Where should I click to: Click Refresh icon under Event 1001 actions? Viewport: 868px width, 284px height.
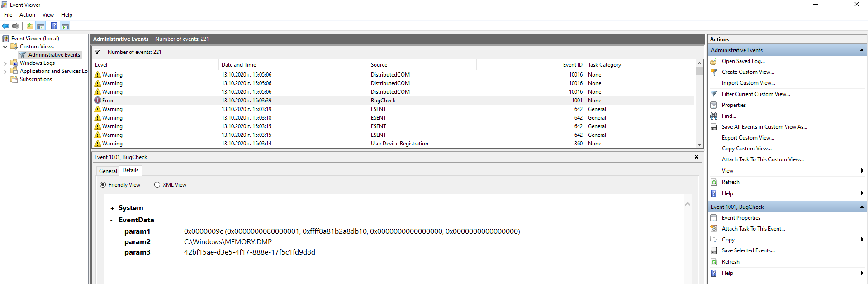pyautogui.click(x=714, y=262)
